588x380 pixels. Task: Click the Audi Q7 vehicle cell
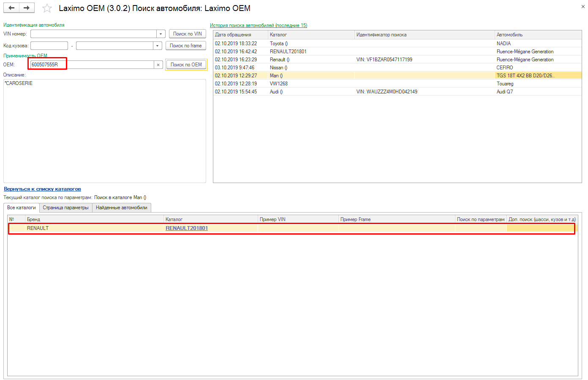click(x=538, y=92)
